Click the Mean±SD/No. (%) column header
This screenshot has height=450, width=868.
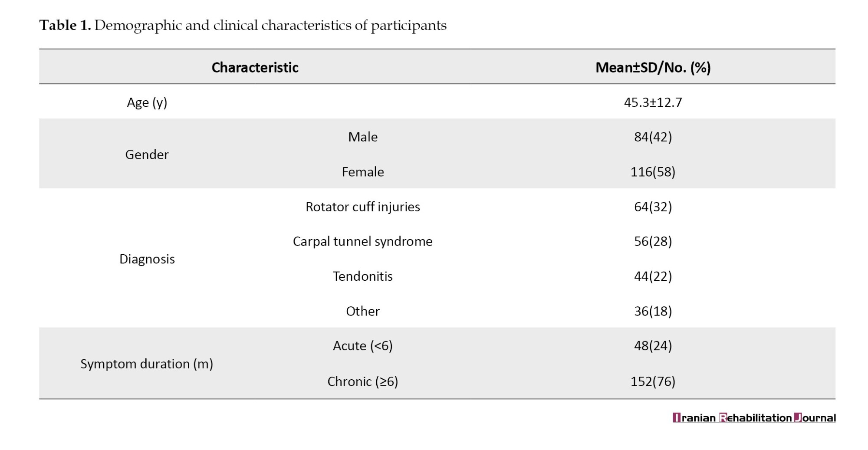pos(653,67)
